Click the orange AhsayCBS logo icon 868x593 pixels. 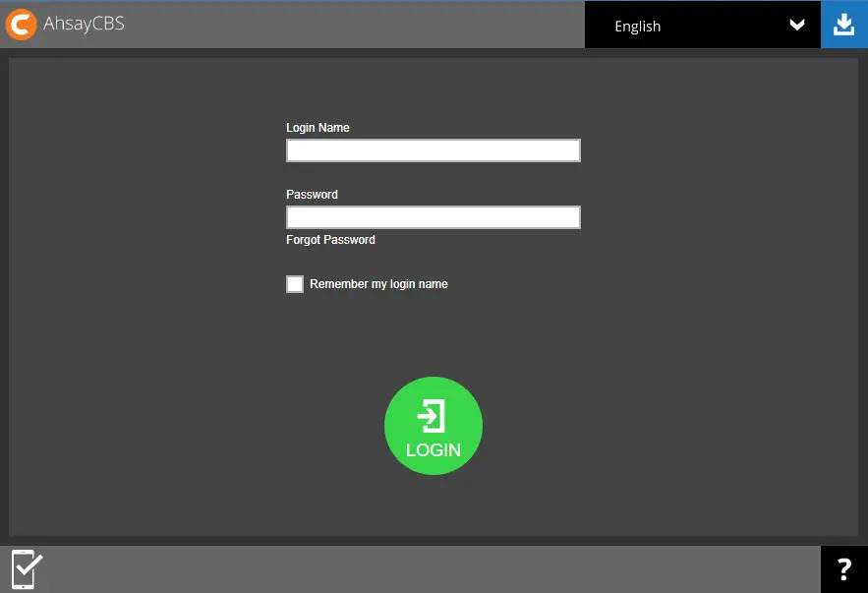21,25
